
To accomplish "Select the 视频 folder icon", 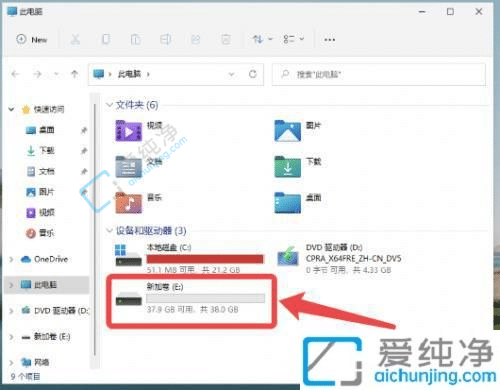I will [129, 131].
